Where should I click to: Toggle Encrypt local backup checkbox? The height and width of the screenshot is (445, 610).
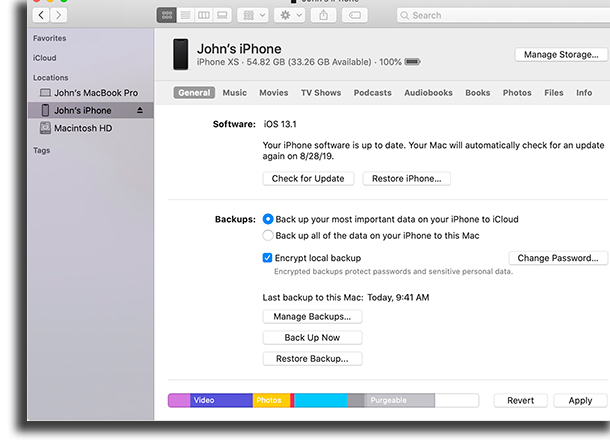[267, 258]
